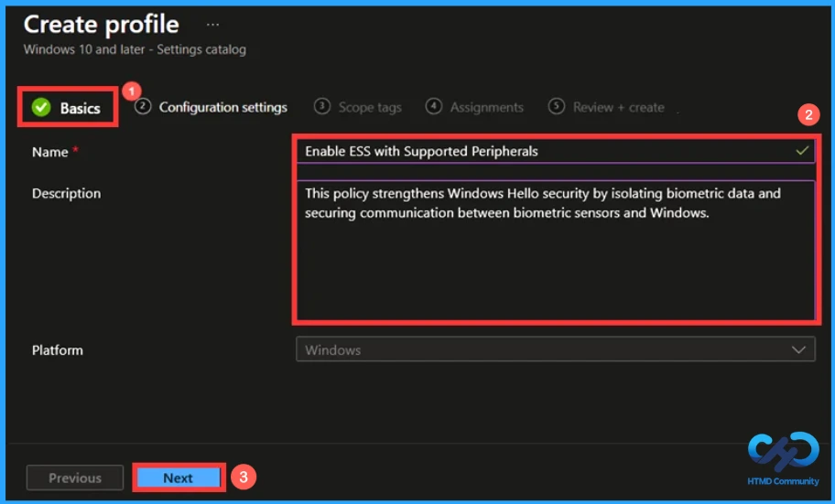The height and width of the screenshot is (504, 835).
Task: Click the 'Windows 10 and later - Settings catalog' subtitle
Action: [135, 49]
